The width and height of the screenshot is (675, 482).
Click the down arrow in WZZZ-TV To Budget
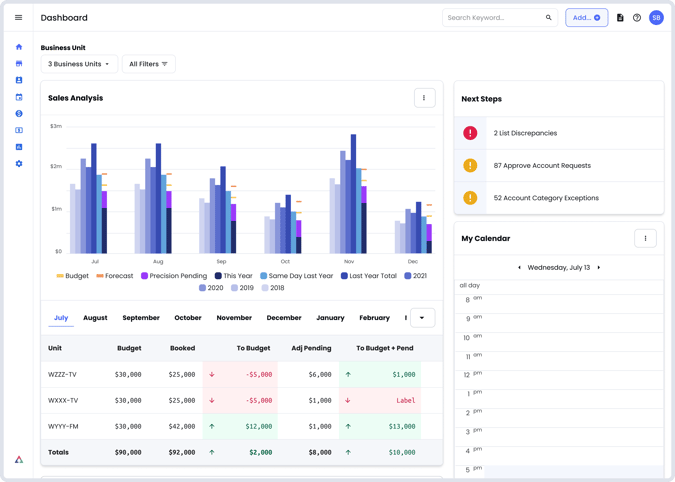pos(212,374)
